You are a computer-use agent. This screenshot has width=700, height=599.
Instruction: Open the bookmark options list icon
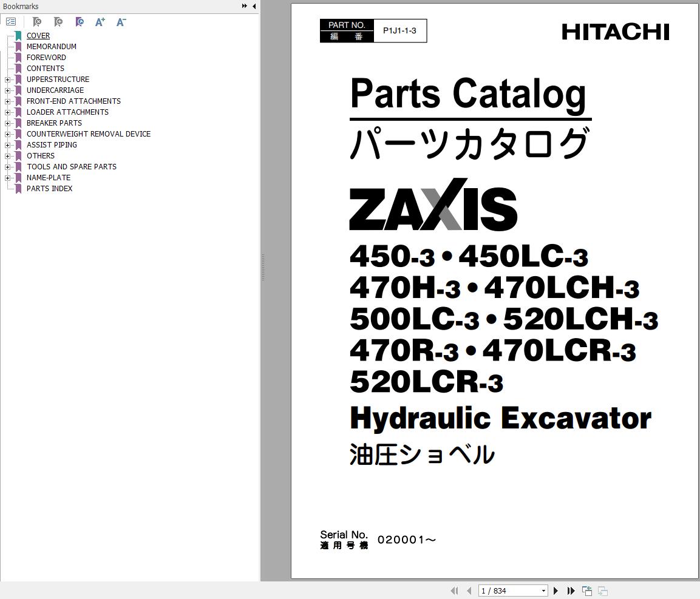pyautogui.click(x=11, y=21)
